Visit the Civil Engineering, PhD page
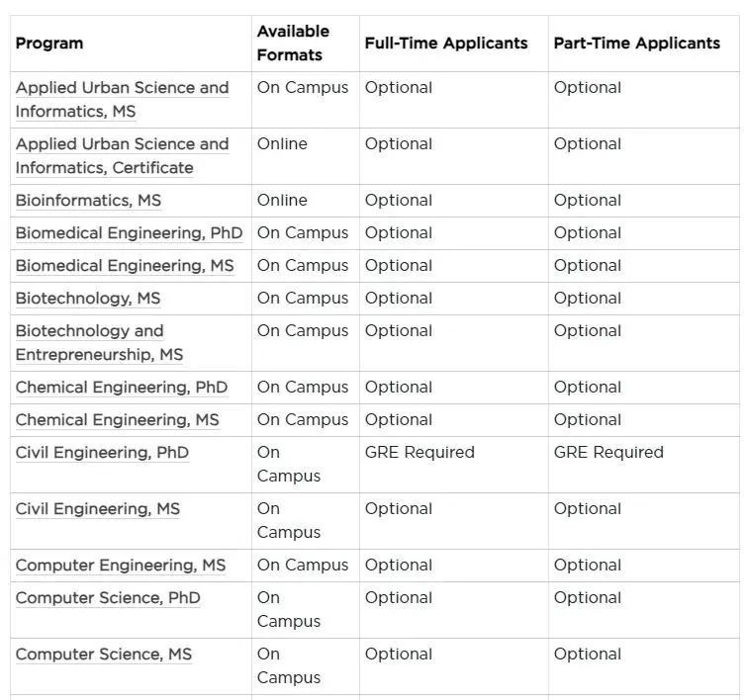This screenshot has height=700, width=745. [x=102, y=453]
